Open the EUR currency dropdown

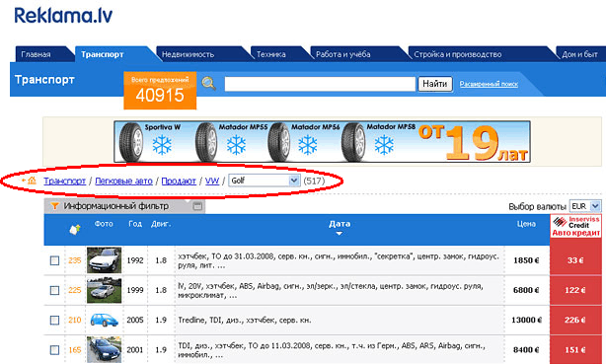coord(585,206)
